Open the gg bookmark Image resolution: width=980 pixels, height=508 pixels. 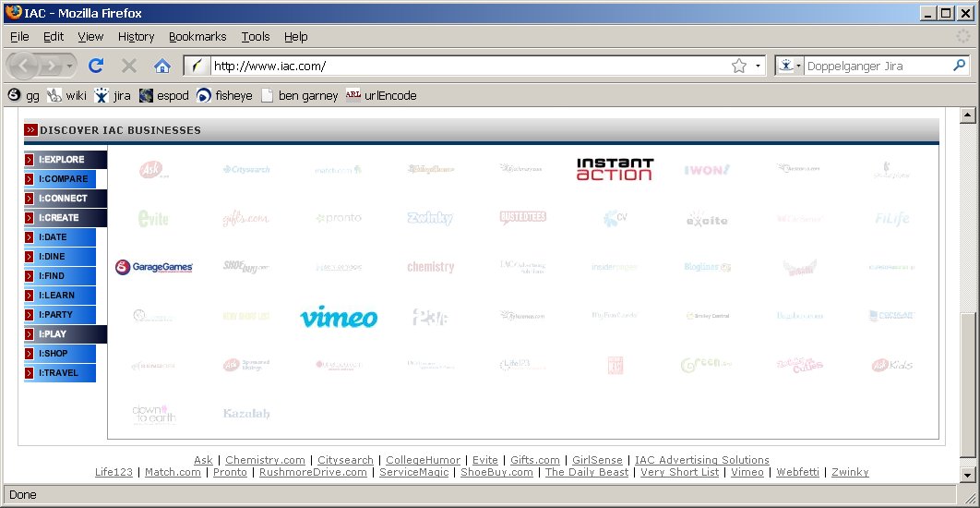pos(24,95)
